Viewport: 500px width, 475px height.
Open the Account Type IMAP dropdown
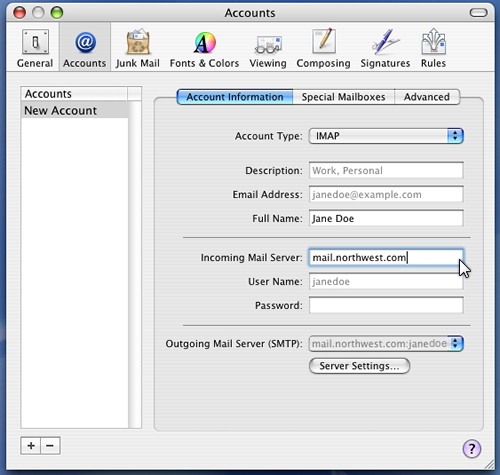386,136
